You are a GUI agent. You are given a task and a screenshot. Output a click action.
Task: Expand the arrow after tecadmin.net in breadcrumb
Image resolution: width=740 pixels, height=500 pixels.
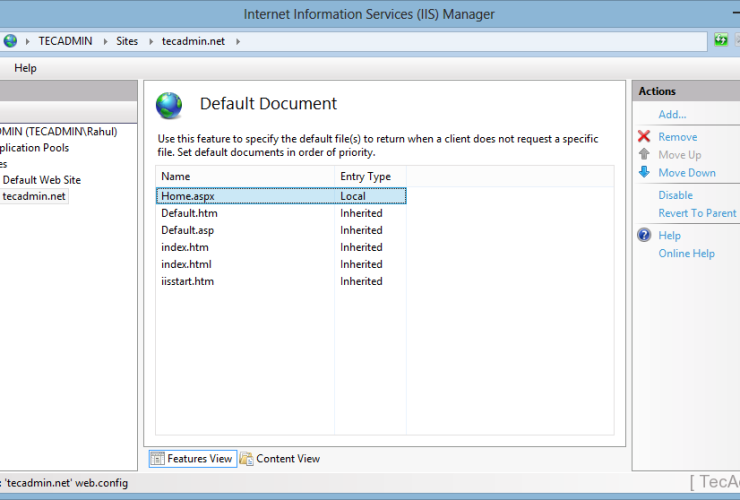(238, 41)
